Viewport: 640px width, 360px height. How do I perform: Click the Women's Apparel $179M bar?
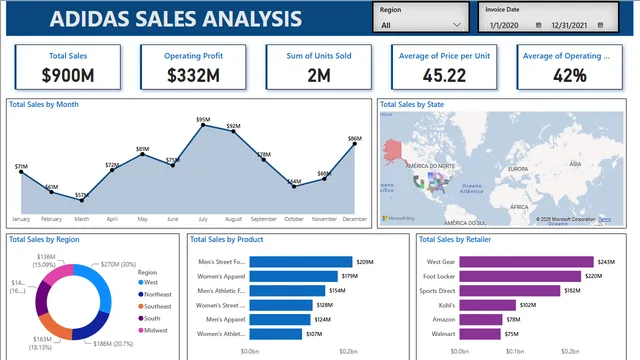(293, 276)
